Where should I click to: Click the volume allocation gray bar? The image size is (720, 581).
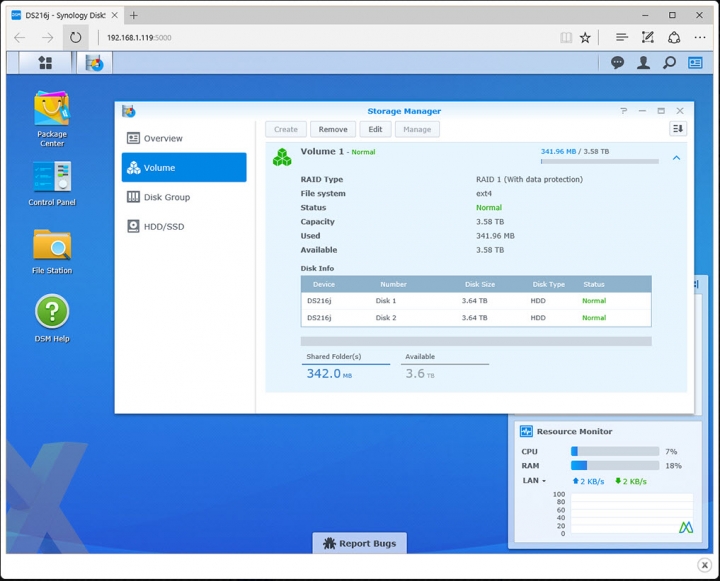tap(476, 341)
